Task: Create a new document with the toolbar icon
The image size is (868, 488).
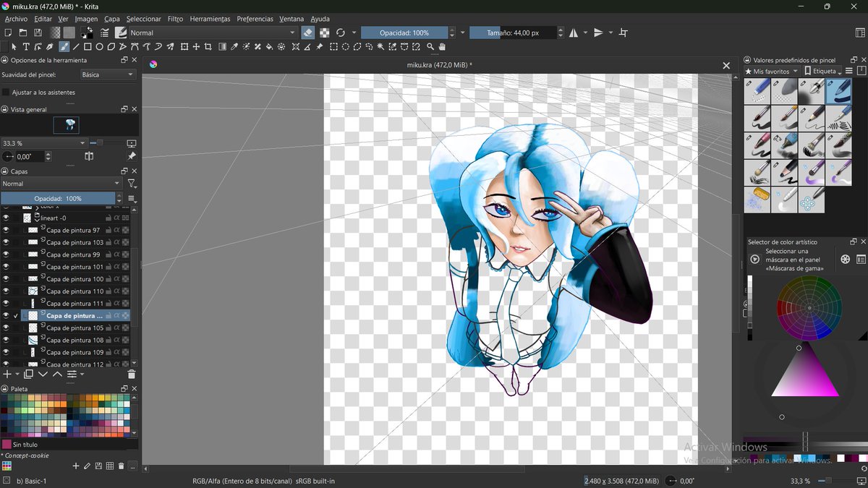Action: [8, 33]
